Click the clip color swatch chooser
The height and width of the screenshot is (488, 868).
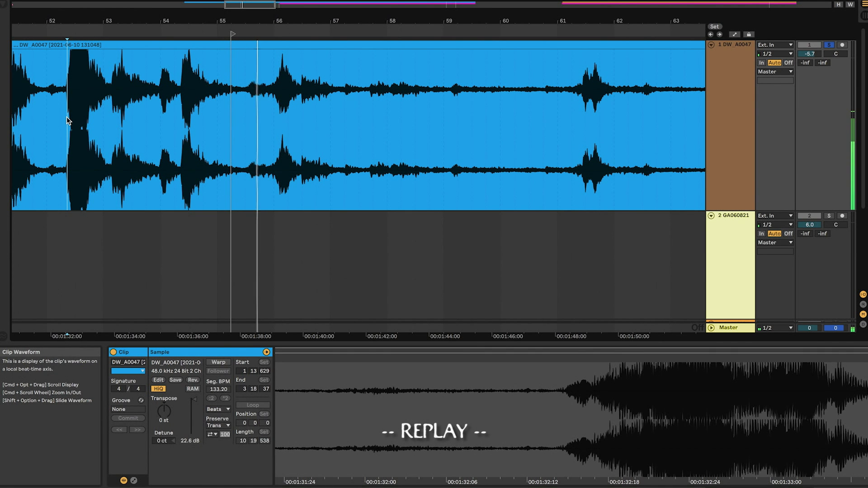coord(128,371)
